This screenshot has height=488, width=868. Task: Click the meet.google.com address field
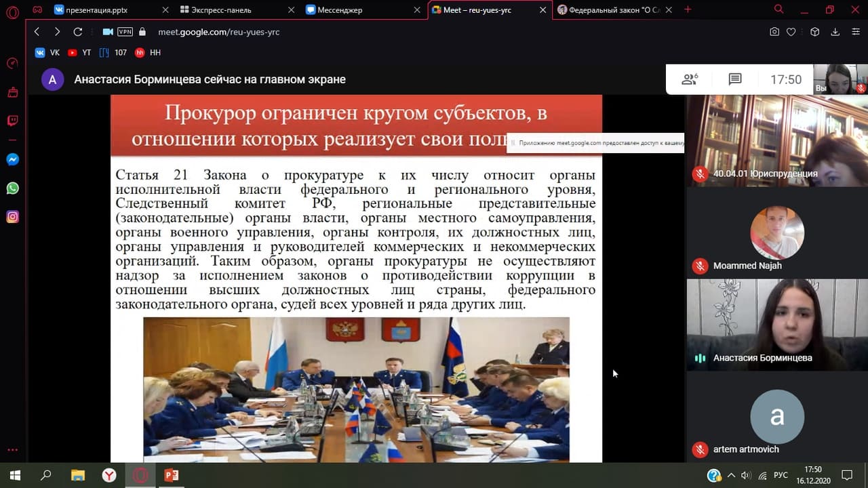tap(218, 32)
